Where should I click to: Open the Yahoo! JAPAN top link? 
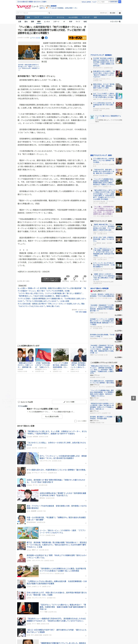86,2
